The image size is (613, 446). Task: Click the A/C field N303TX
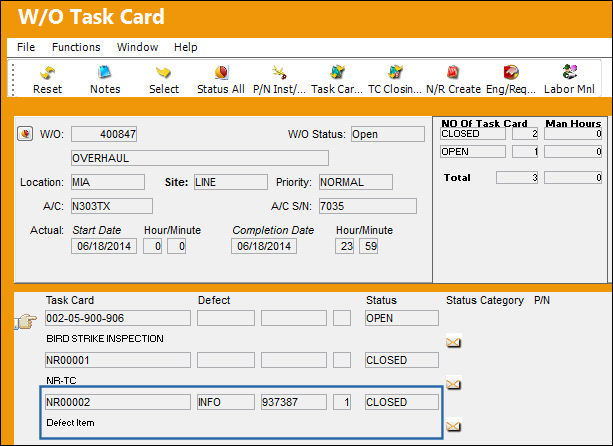[112, 206]
